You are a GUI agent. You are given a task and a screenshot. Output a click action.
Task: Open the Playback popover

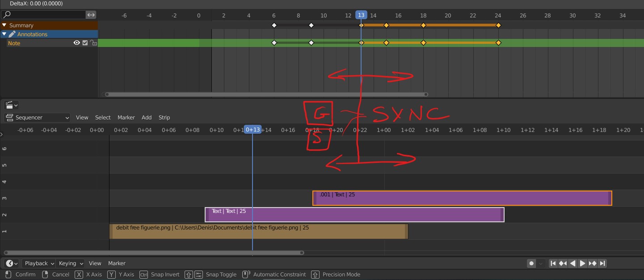coord(38,263)
